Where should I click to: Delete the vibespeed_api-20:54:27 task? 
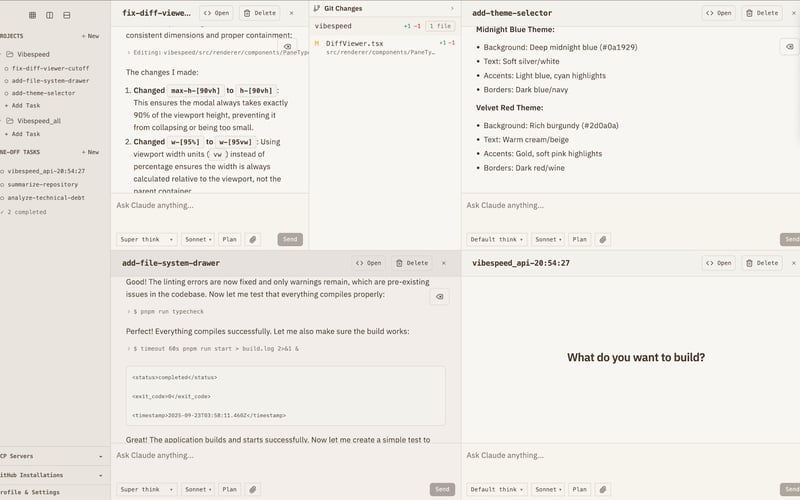point(762,263)
